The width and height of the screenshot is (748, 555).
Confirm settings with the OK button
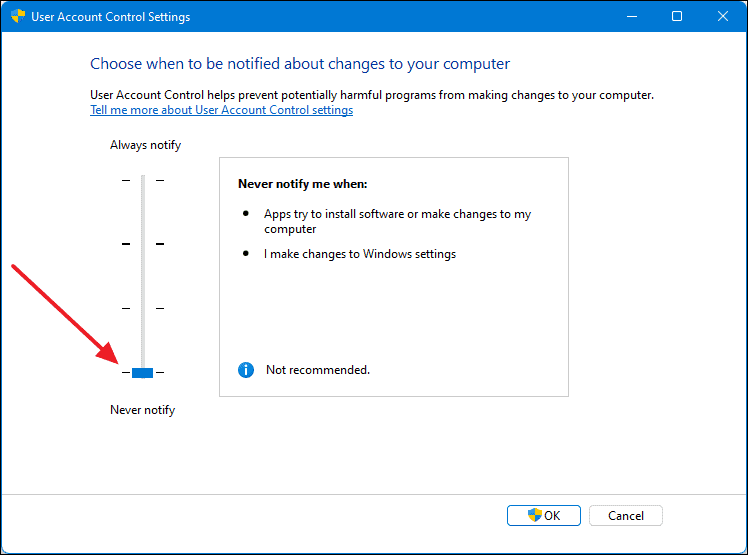[x=543, y=515]
